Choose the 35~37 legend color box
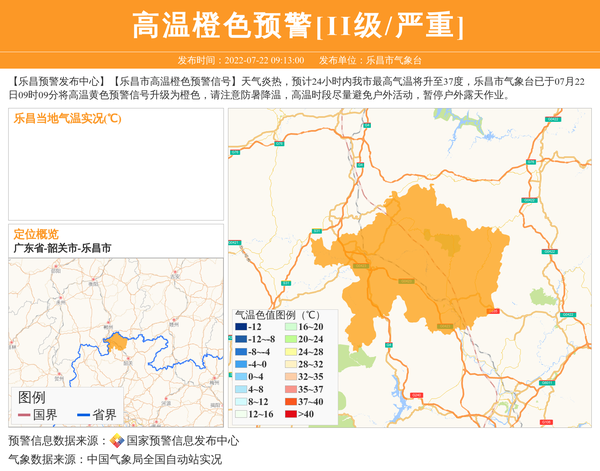 tap(291, 389)
